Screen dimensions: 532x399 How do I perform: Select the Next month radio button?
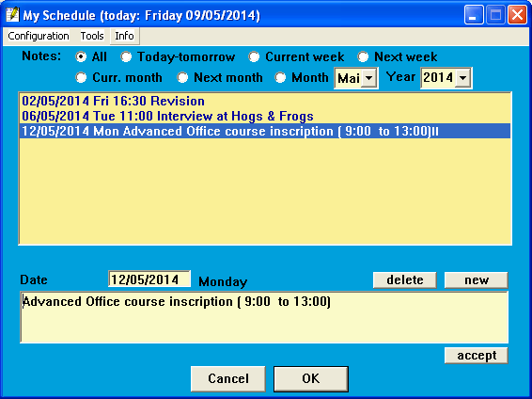point(182,77)
